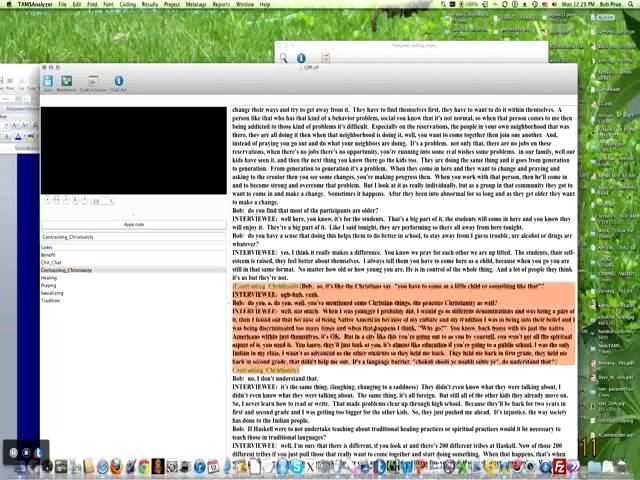The image size is (640, 480).
Task: Open Microsoft Word from the Dock
Action: (x=407, y=467)
